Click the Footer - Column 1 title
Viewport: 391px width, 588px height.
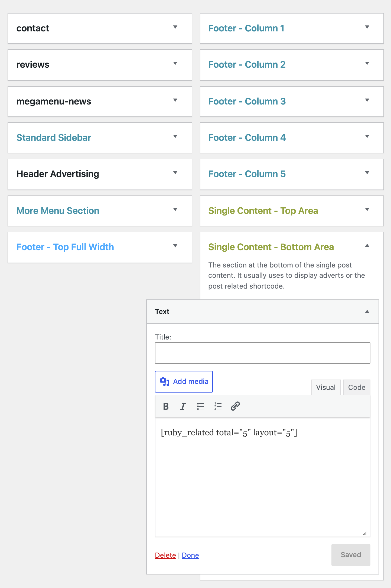[x=246, y=28]
